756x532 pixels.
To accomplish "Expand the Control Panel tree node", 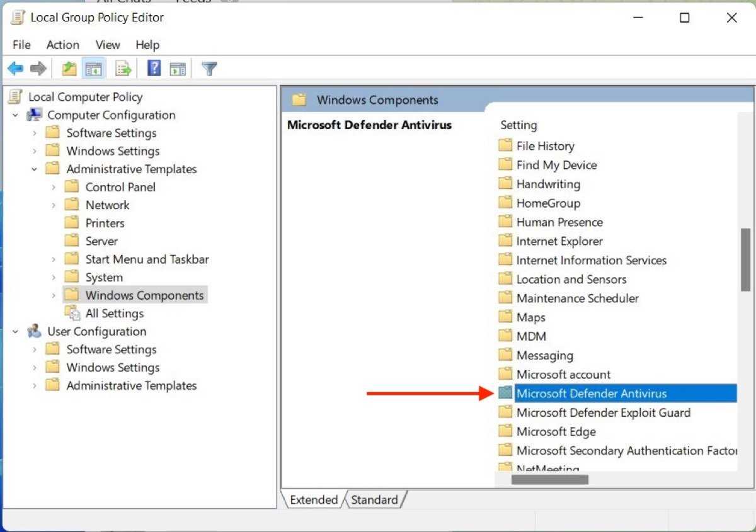I will (x=54, y=188).
